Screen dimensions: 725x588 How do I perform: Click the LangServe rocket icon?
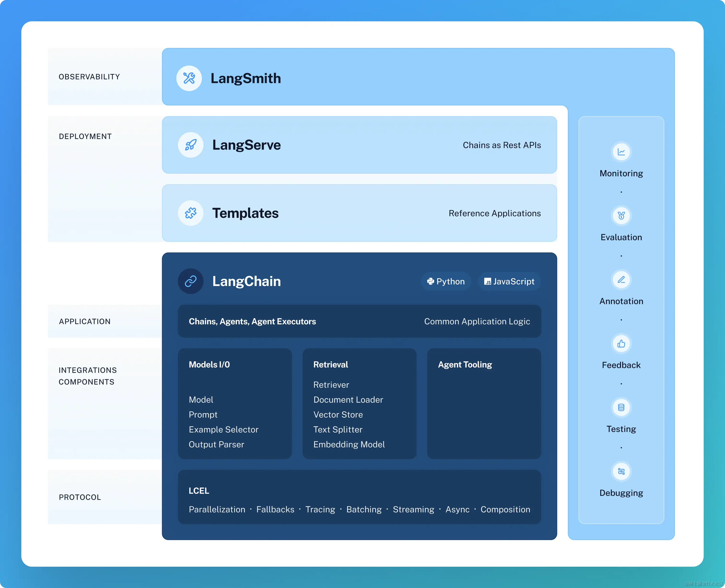[x=190, y=145]
